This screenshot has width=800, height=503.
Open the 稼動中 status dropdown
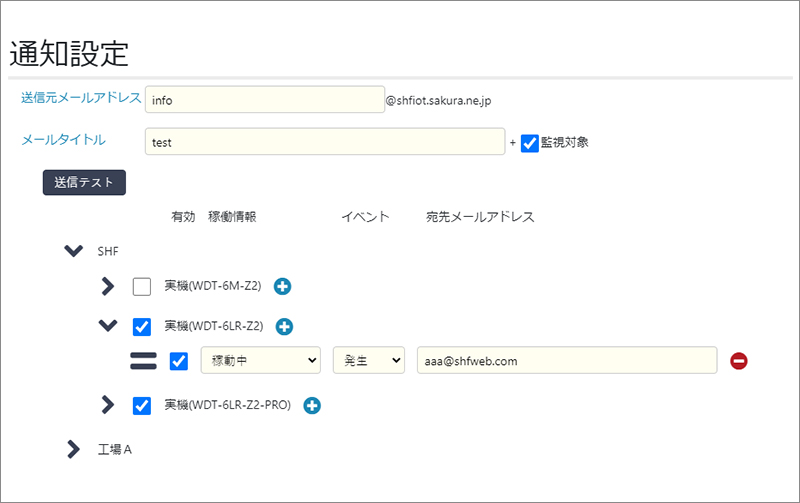pyautogui.click(x=261, y=360)
